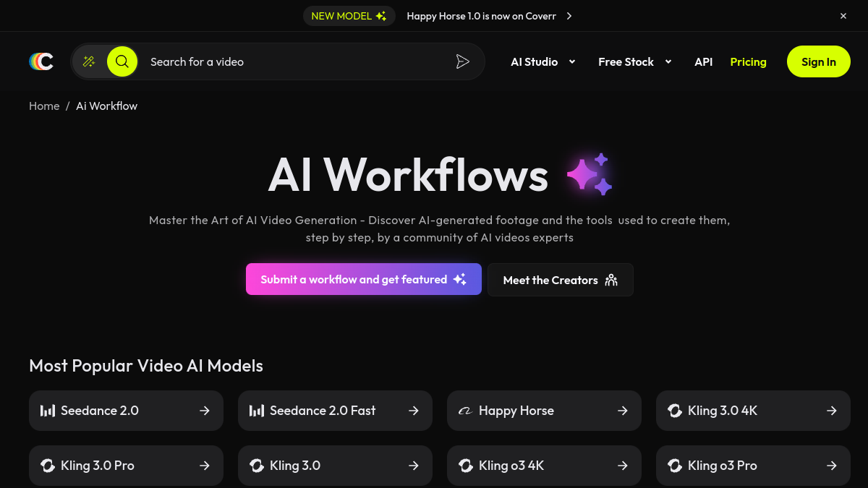Screen dimensions: 868x488
Task: Click the magic wand AI search icon
Action: [89, 61]
